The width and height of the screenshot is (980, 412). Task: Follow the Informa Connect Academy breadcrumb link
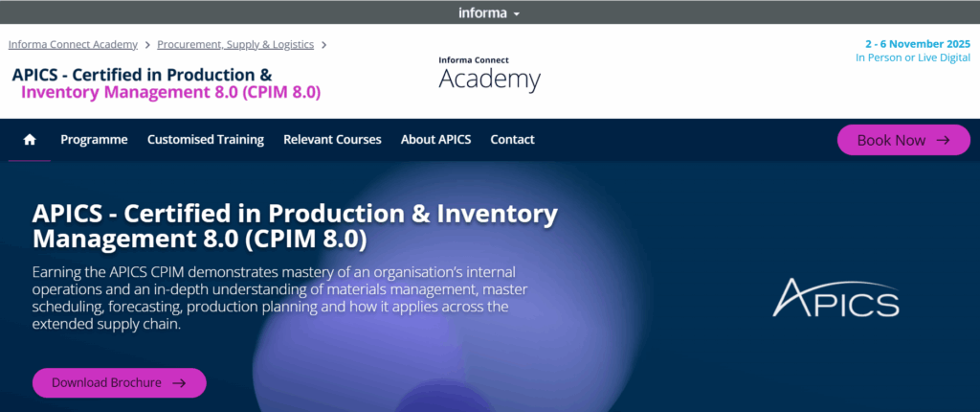tap(73, 44)
